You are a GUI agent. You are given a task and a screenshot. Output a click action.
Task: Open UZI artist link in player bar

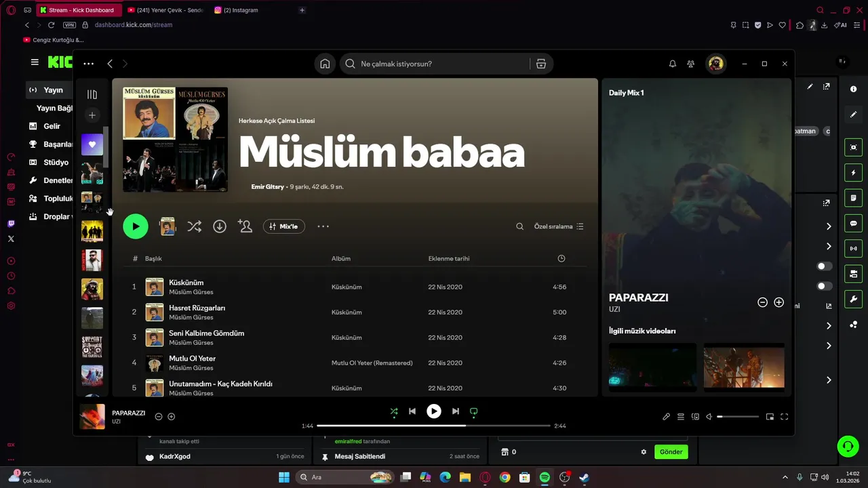(116, 422)
